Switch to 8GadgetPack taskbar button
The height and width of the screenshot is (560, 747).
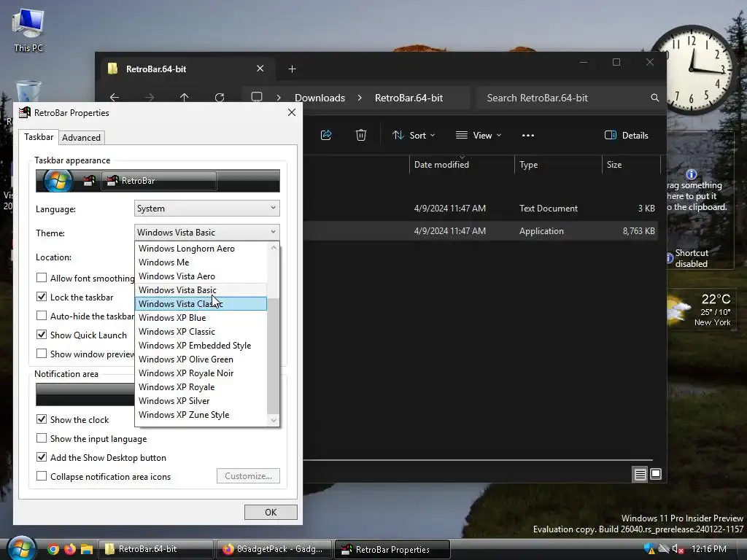(274, 549)
